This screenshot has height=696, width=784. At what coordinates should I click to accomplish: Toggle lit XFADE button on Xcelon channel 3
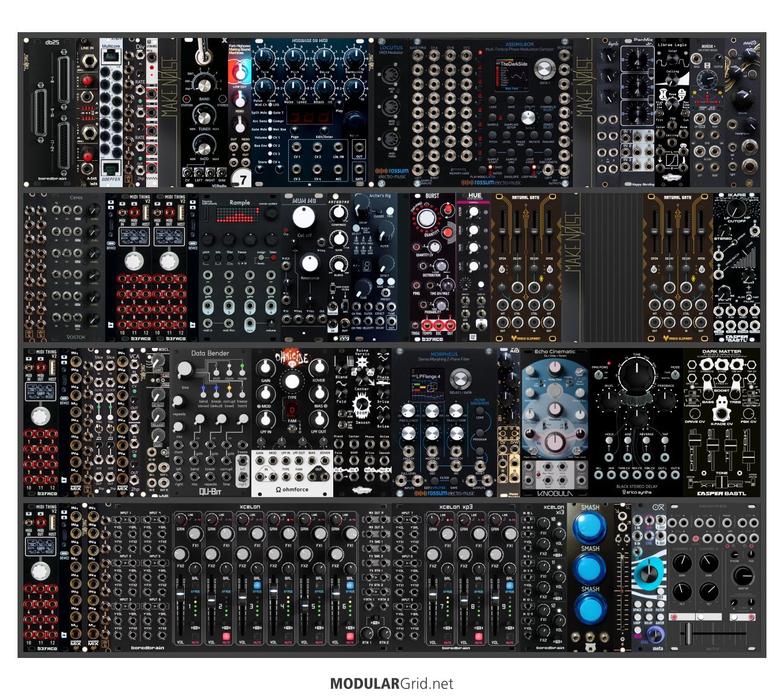pos(257,584)
